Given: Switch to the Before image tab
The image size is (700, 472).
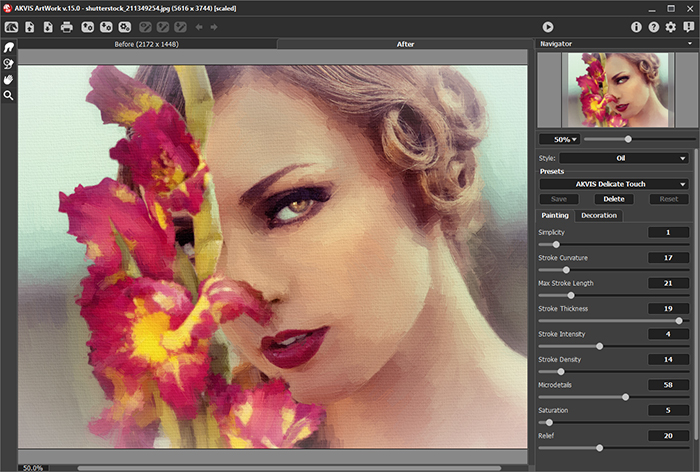Looking at the screenshot, I should point(148,44).
